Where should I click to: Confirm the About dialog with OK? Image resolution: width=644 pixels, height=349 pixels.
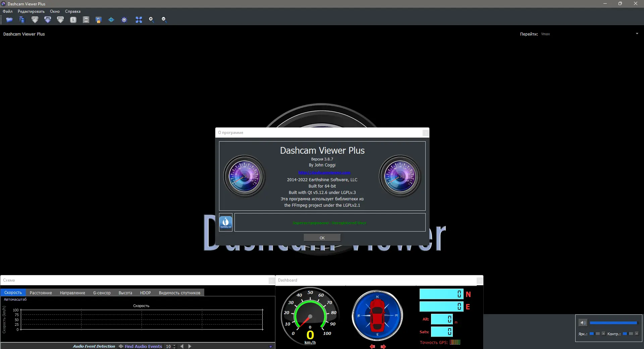click(x=322, y=238)
